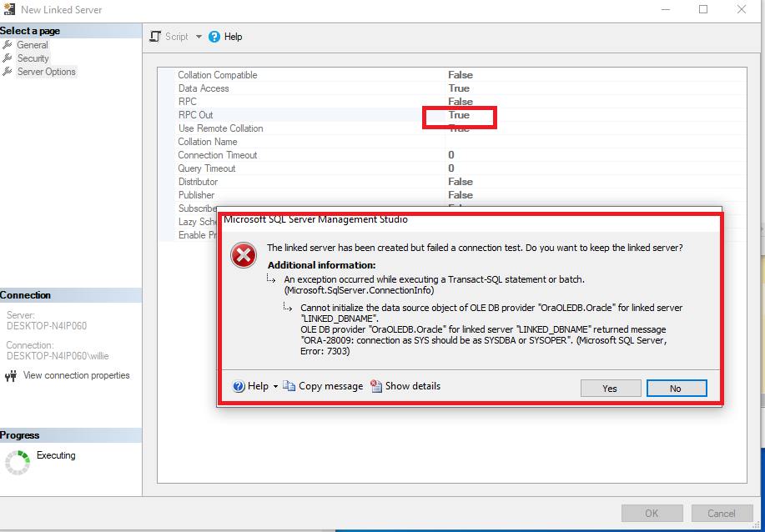765x532 pixels.
Task: Open the Security page
Action: coord(33,58)
